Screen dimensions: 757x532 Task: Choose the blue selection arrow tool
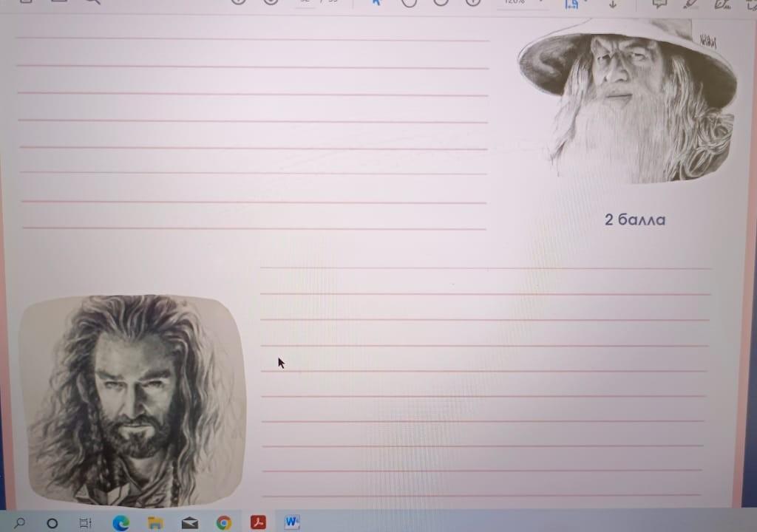tap(376, 2)
